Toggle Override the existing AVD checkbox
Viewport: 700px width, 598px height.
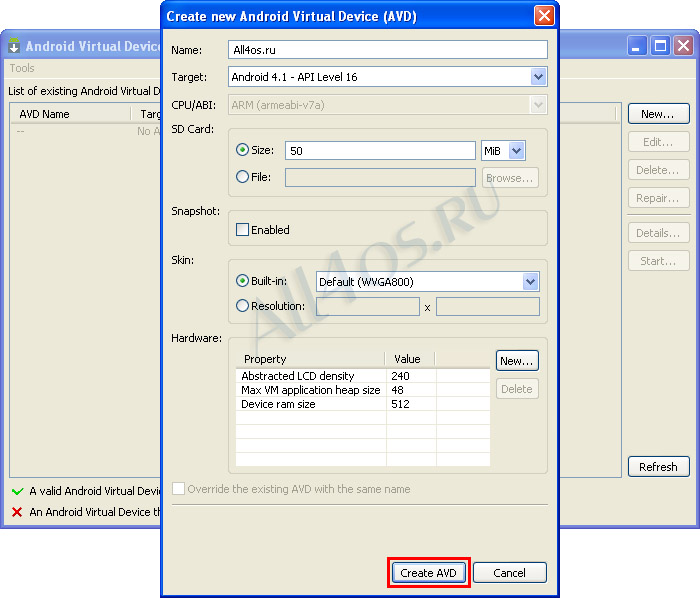pos(179,489)
